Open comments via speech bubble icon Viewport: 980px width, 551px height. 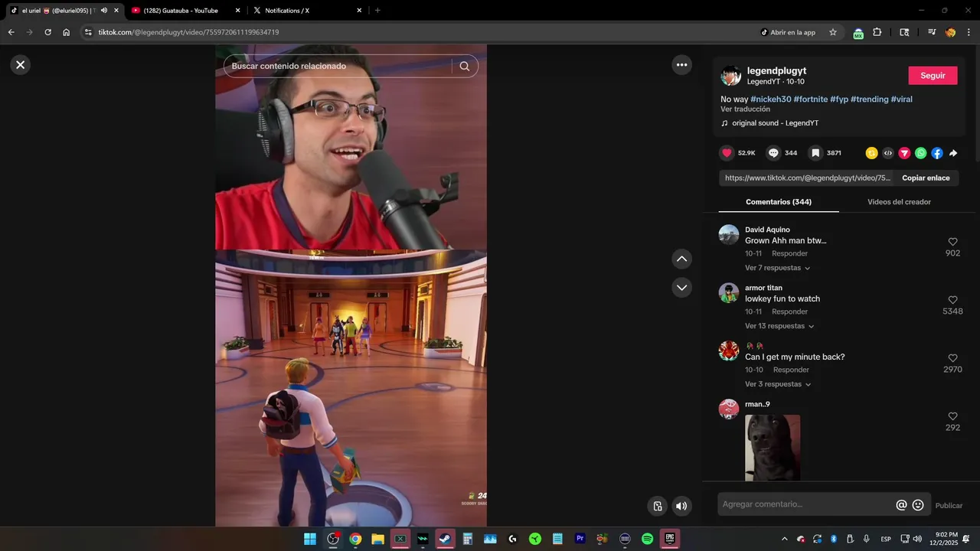tap(773, 153)
